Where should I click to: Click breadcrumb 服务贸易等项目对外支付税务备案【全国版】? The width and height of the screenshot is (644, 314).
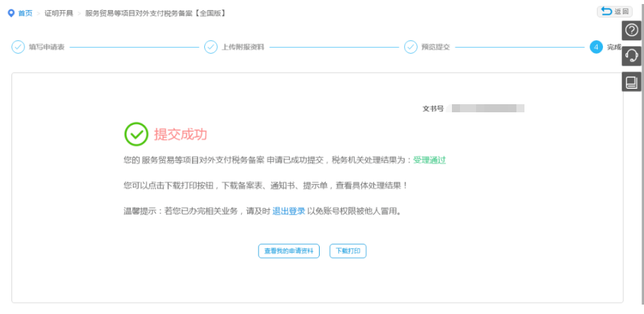click(156, 13)
